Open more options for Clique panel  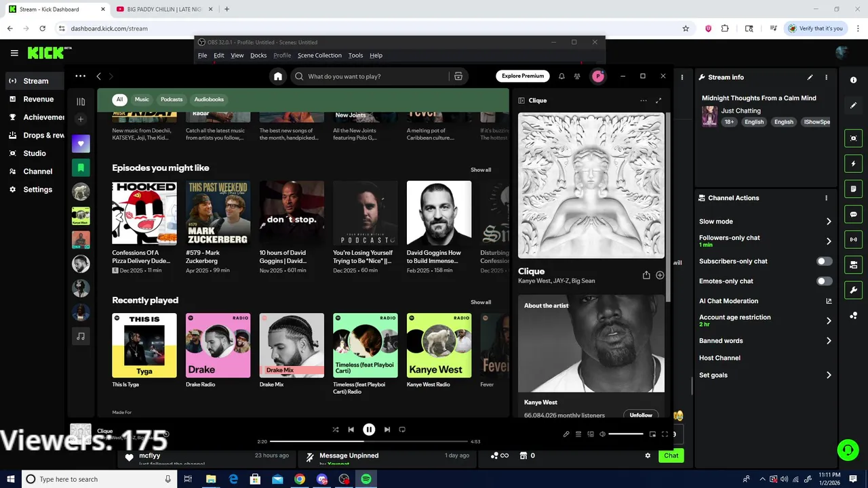coord(643,100)
